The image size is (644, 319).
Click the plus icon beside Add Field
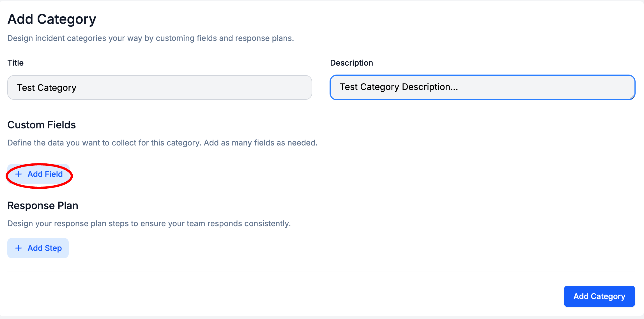(x=19, y=174)
